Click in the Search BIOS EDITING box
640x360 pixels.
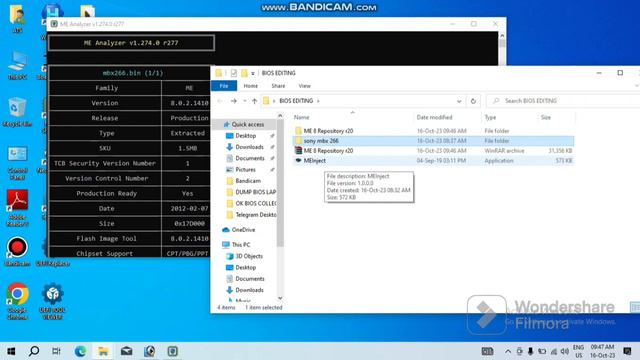[x=563, y=101]
